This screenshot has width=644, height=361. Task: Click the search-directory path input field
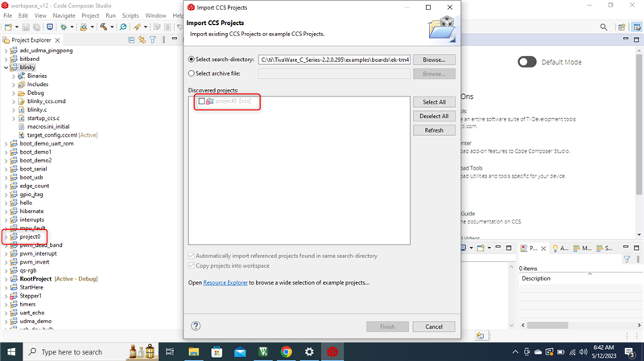(334, 59)
